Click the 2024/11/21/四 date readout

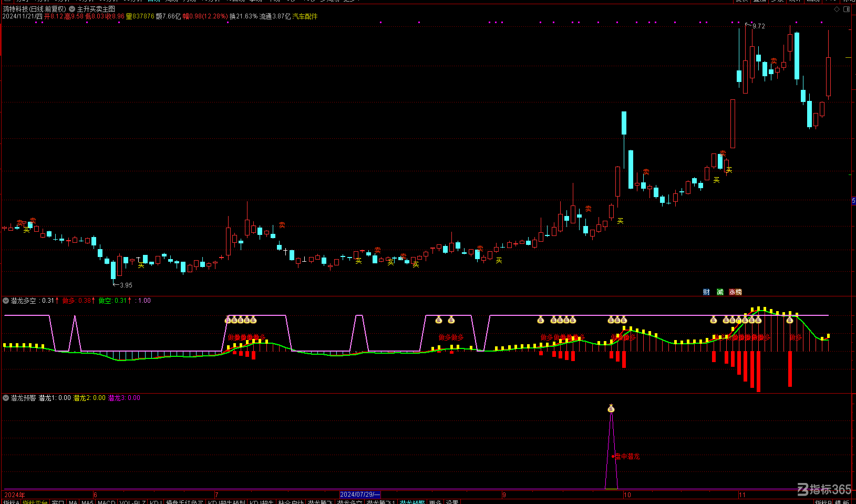[22, 16]
